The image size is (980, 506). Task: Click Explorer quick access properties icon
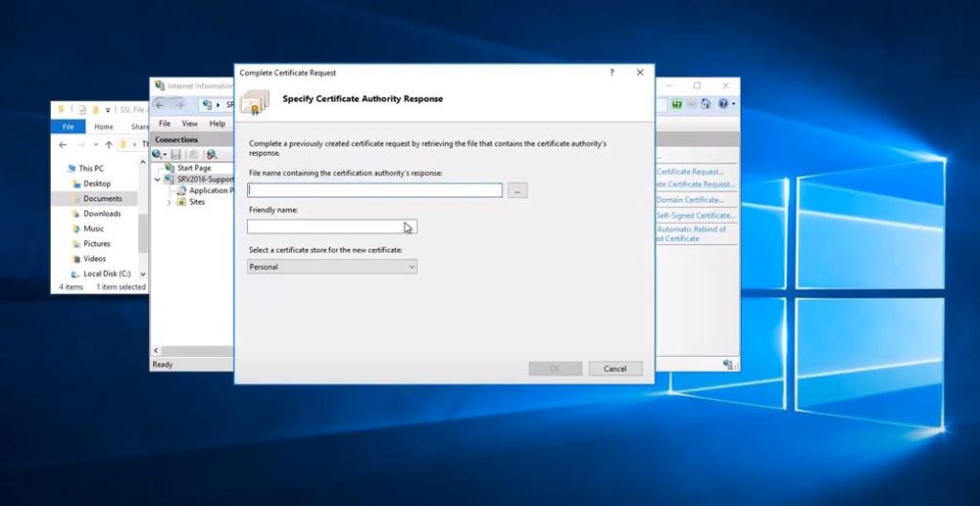[81, 109]
